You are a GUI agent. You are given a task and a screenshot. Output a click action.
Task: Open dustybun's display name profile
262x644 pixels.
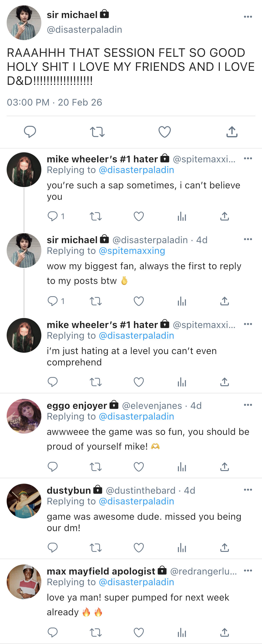click(69, 491)
